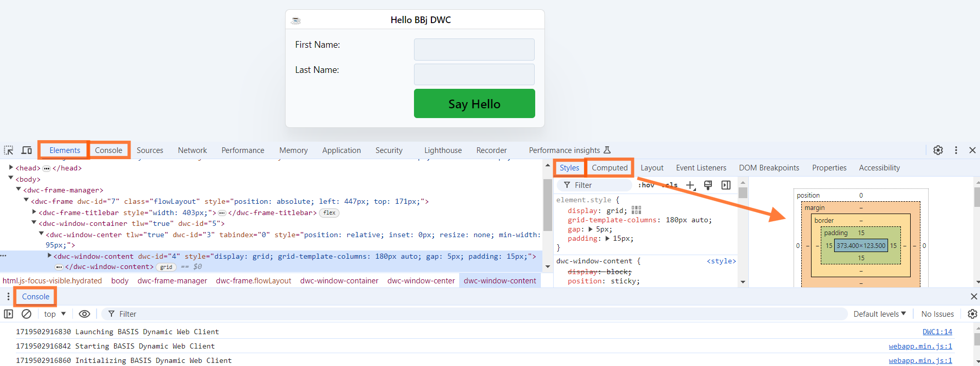Toggle the device toolbar icon

click(x=27, y=150)
